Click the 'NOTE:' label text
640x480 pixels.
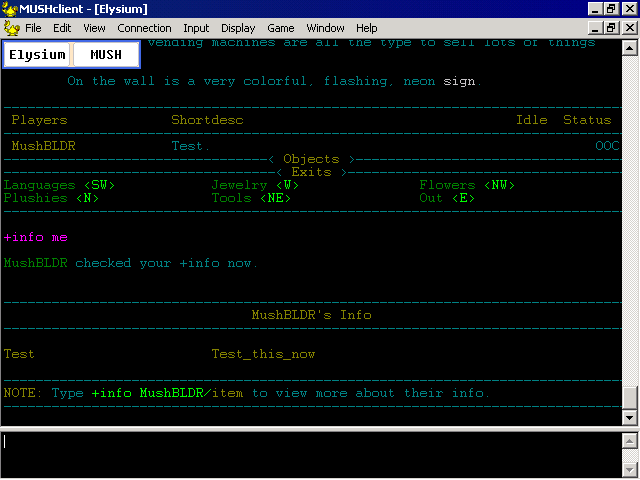pyautogui.click(x=23, y=393)
